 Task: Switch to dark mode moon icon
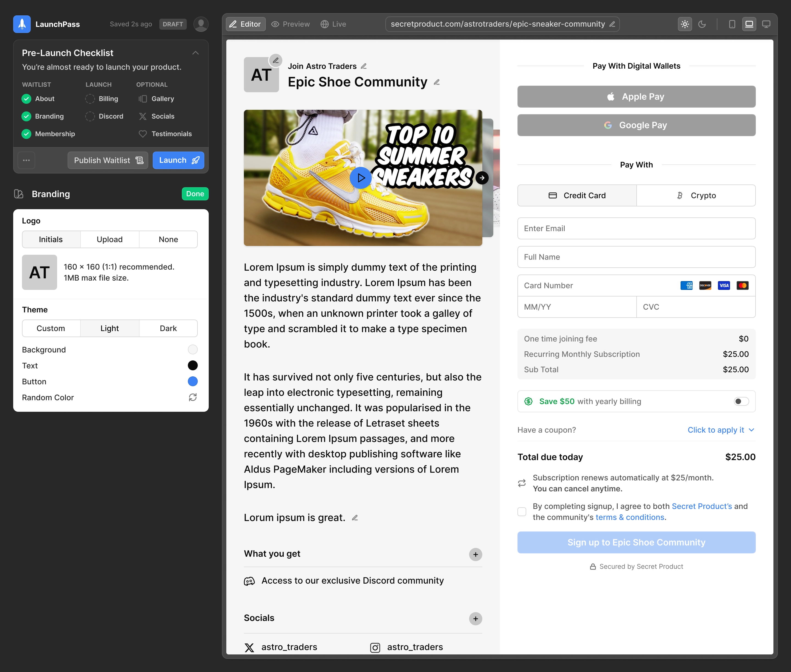pos(702,24)
